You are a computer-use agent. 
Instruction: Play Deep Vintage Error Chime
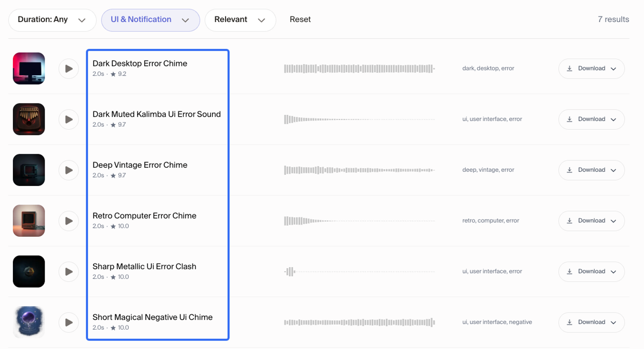point(69,170)
